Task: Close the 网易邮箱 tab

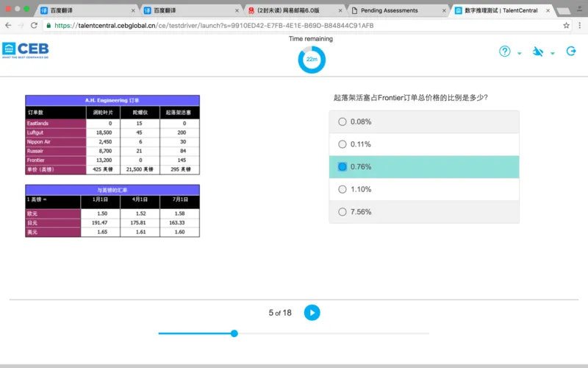Action: [x=340, y=10]
